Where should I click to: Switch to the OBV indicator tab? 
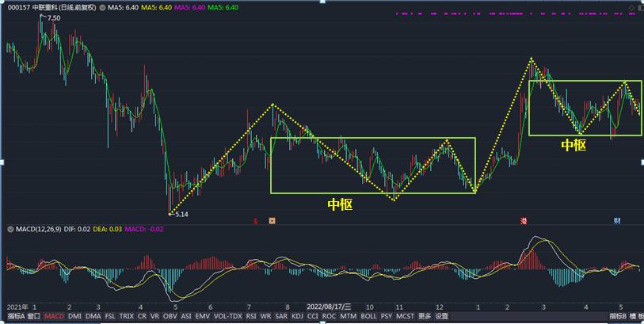[170, 316]
